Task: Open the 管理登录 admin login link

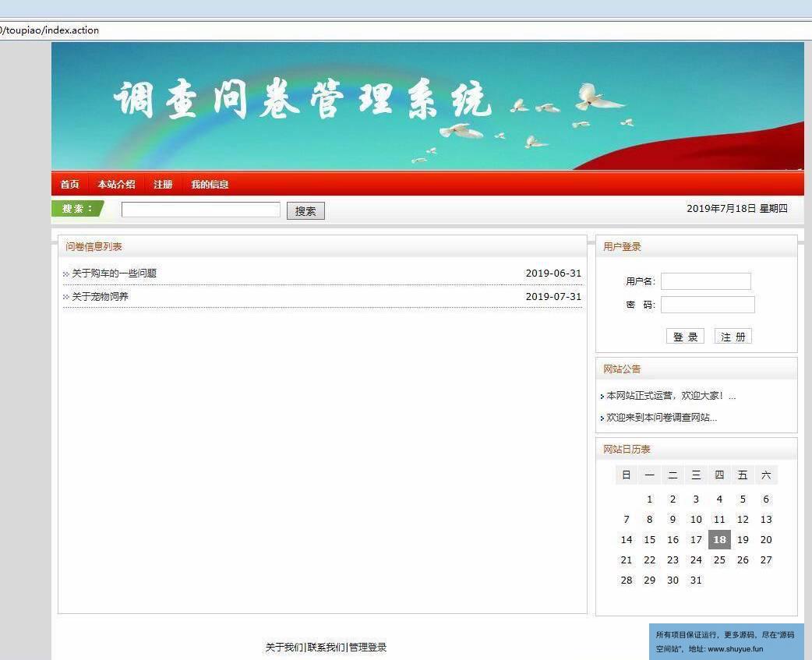Action: point(368,648)
